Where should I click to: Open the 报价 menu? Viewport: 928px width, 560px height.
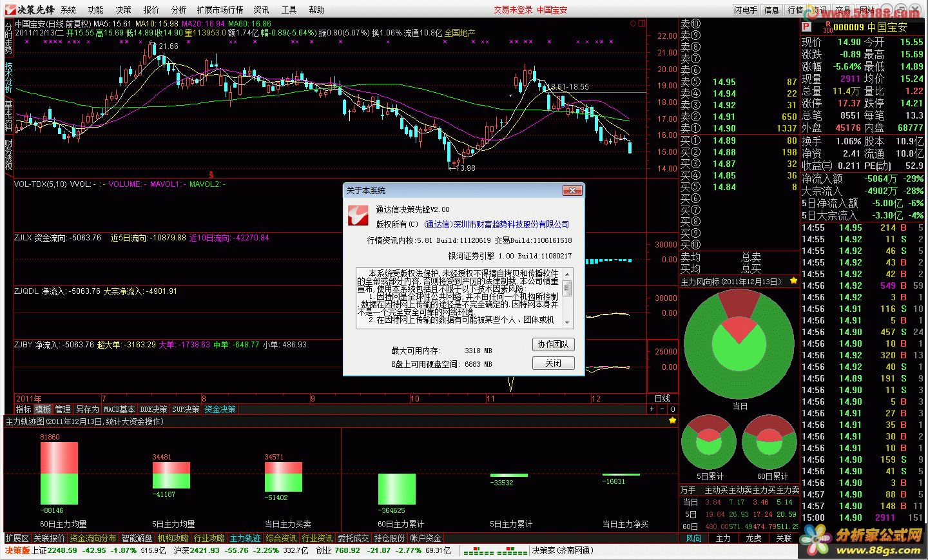[x=151, y=10]
